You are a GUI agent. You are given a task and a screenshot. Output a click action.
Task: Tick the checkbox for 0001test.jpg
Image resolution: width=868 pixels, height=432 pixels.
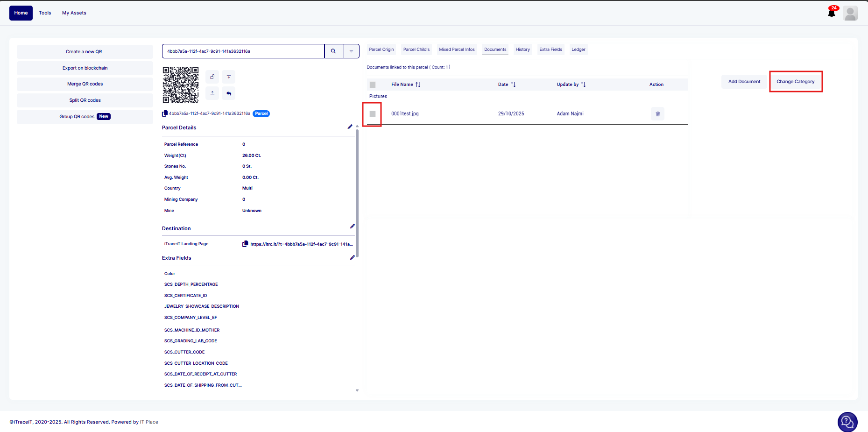tap(373, 114)
